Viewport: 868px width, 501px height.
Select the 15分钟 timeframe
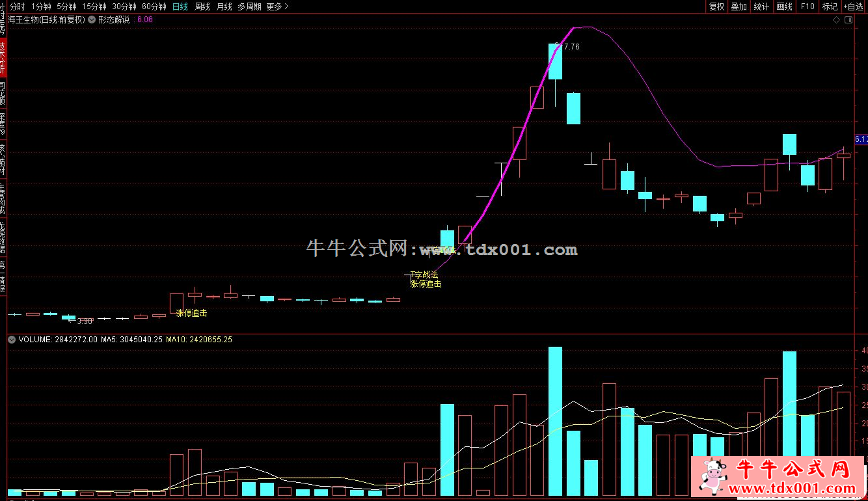(x=94, y=7)
